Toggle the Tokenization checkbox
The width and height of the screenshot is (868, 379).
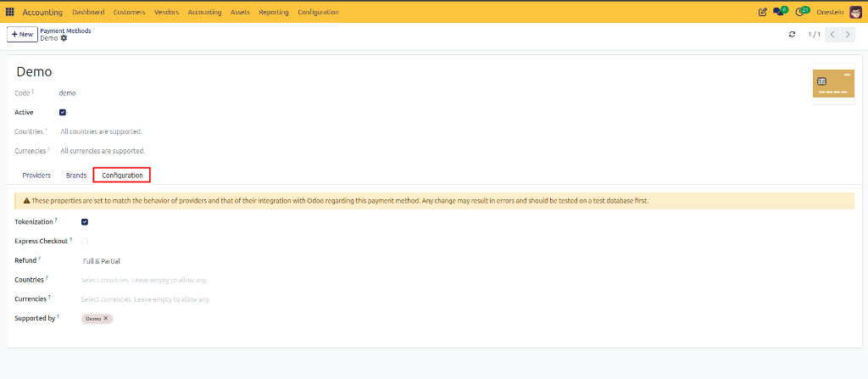pos(85,222)
